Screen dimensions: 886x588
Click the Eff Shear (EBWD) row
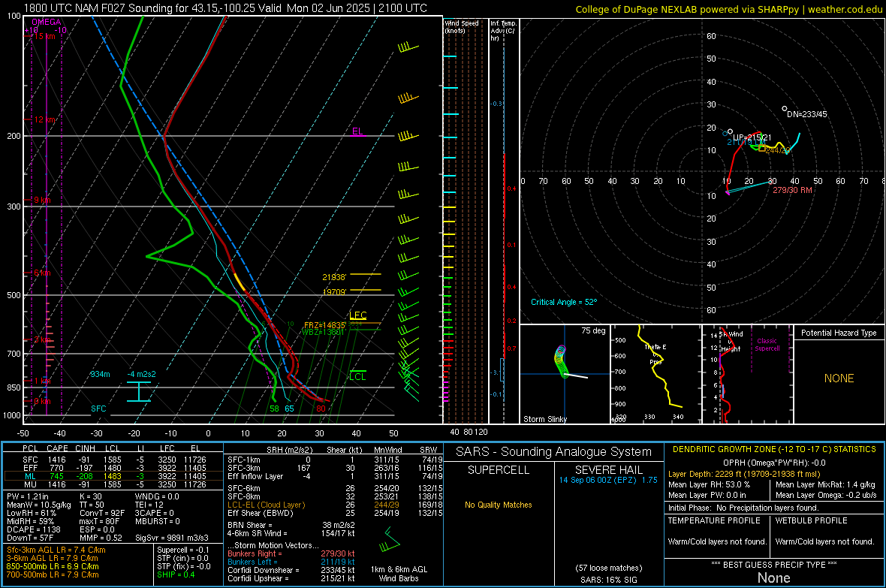(x=335, y=513)
